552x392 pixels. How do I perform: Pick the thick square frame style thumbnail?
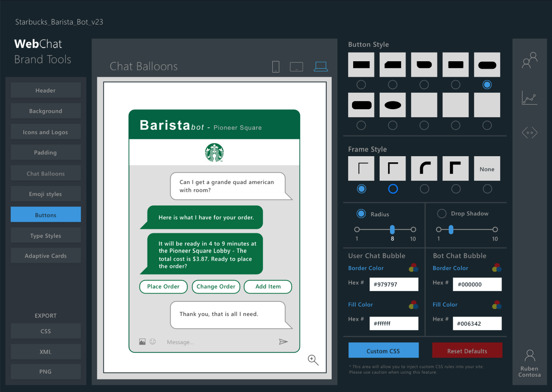tap(455, 168)
